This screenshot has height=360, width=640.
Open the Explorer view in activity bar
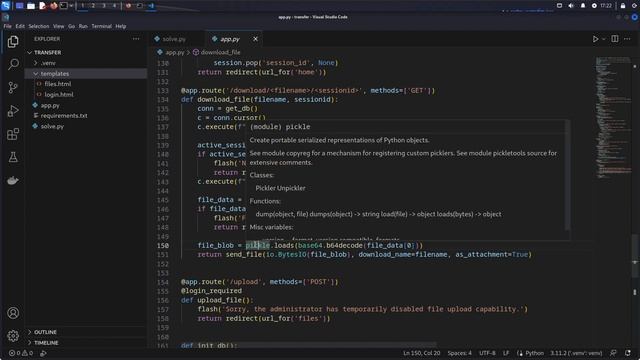[x=13, y=42]
